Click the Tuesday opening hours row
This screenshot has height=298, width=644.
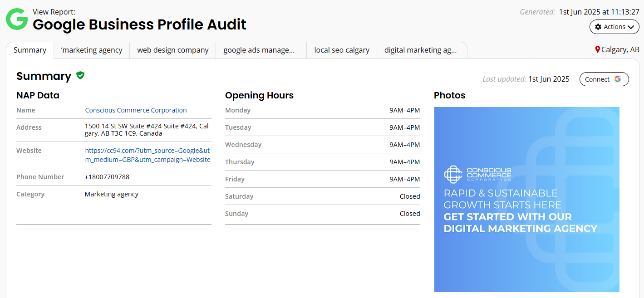(x=323, y=127)
